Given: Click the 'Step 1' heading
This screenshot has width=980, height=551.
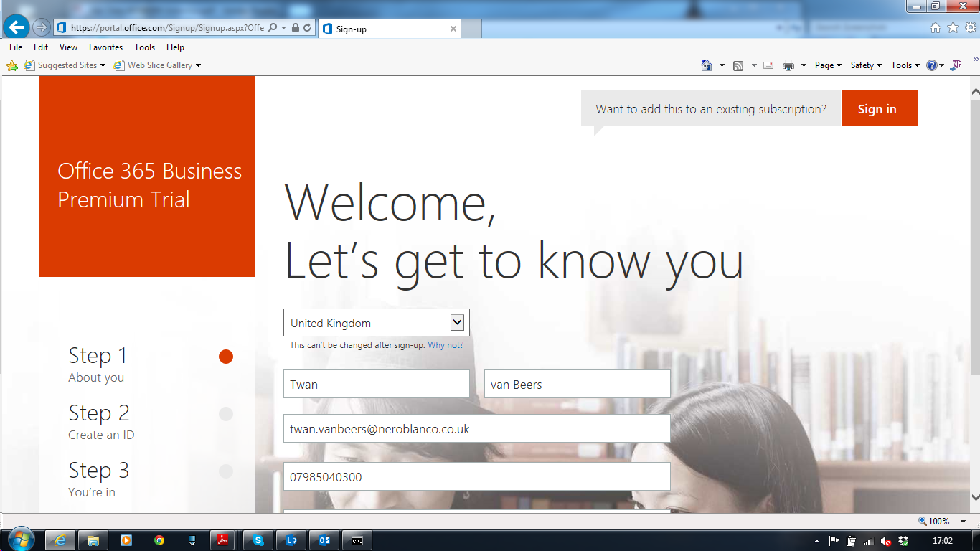Looking at the screenshot, I should point(98,355).
